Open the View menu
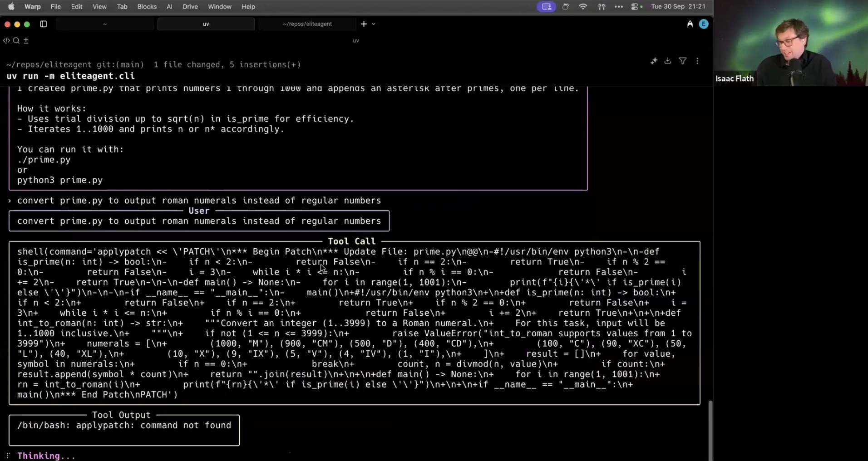This screenshot has width=868, height=461. 99,6
